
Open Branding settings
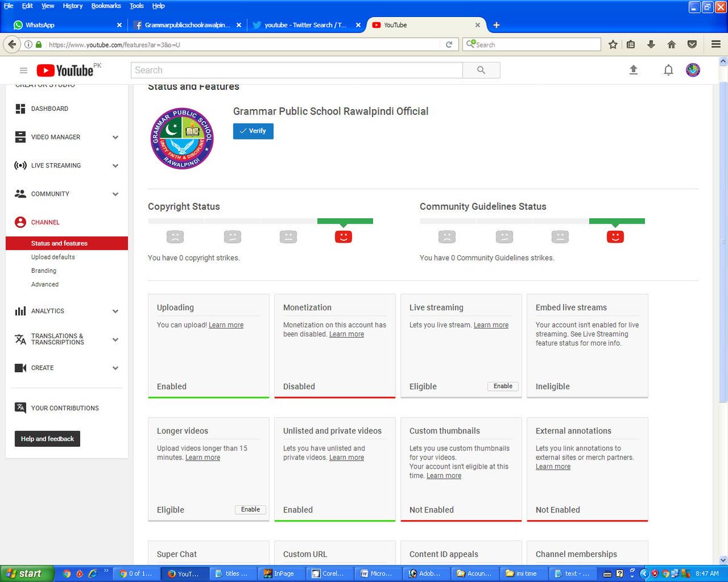[44, 271]
